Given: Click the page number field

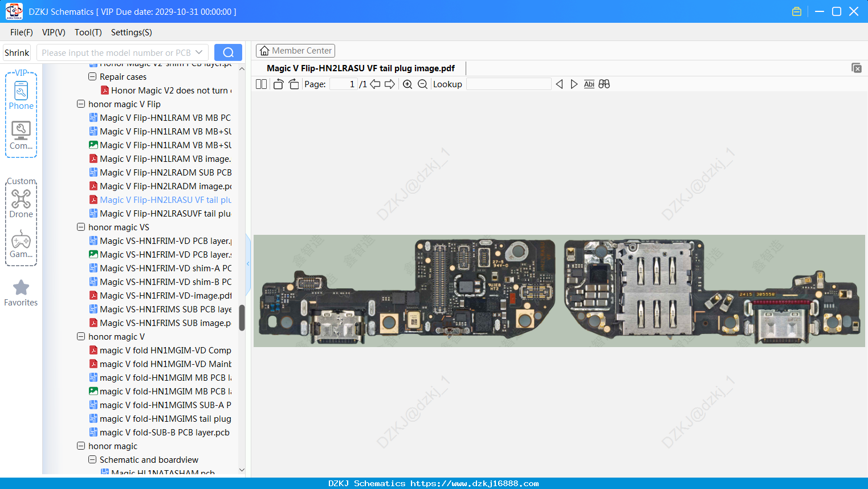Looking at the screenshot, I should tap(344, 84).
